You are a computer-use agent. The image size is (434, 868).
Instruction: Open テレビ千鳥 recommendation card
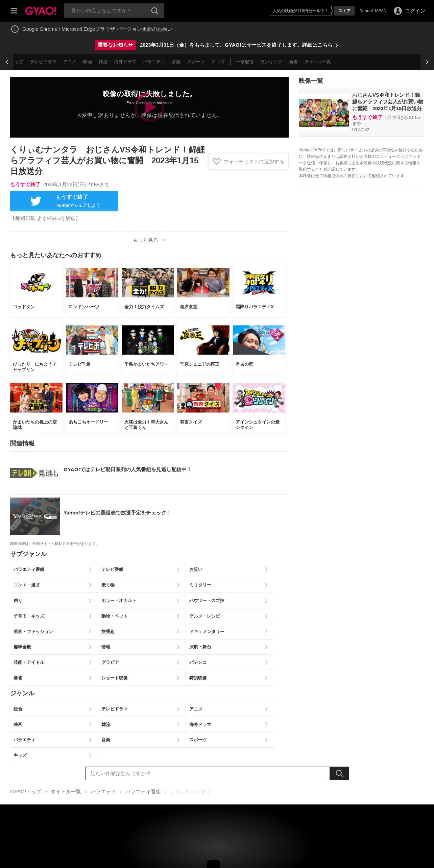point(92,348)
